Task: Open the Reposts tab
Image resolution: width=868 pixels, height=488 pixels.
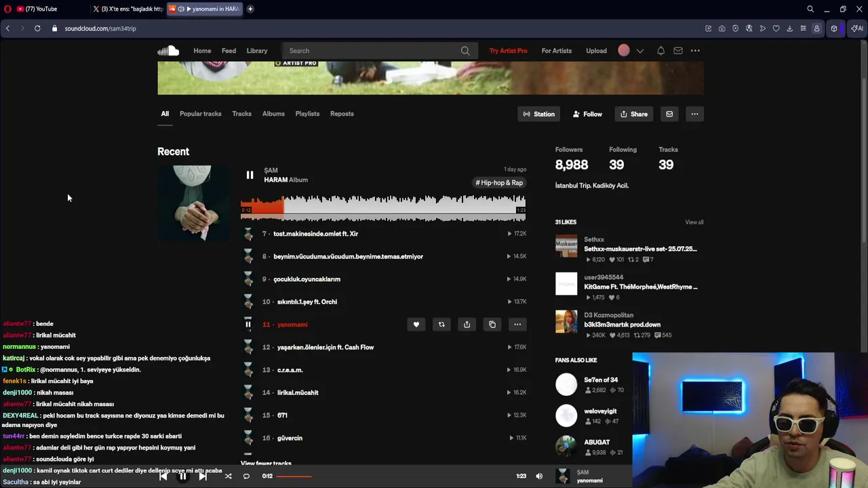Action: pos(342,114)
